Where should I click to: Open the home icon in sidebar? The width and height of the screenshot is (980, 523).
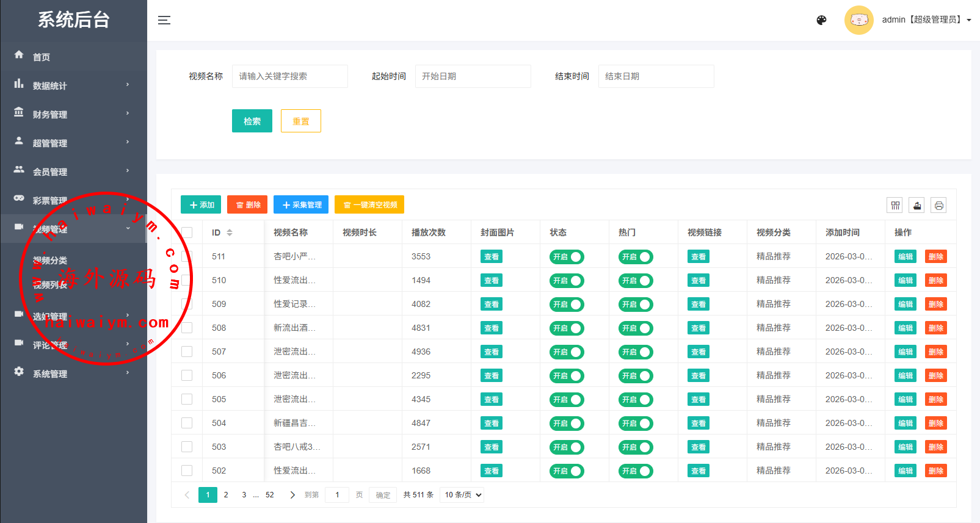click(19, 55)
